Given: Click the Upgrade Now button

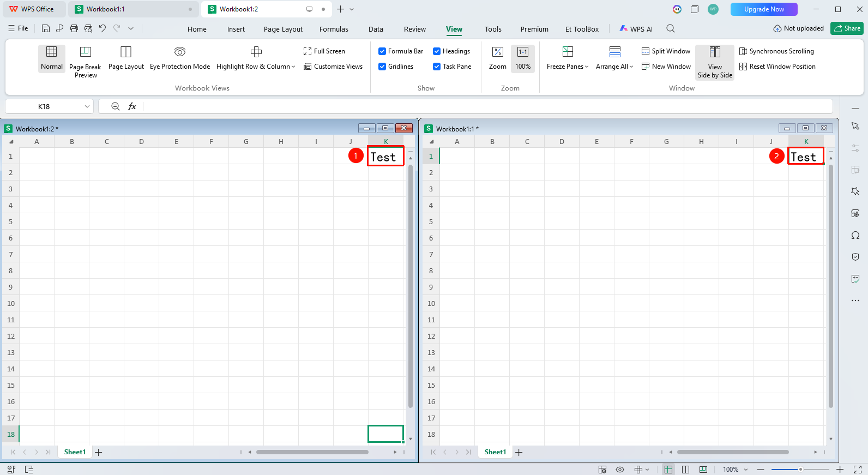Looking at the screenshot, I should click(x=764, y=9).
